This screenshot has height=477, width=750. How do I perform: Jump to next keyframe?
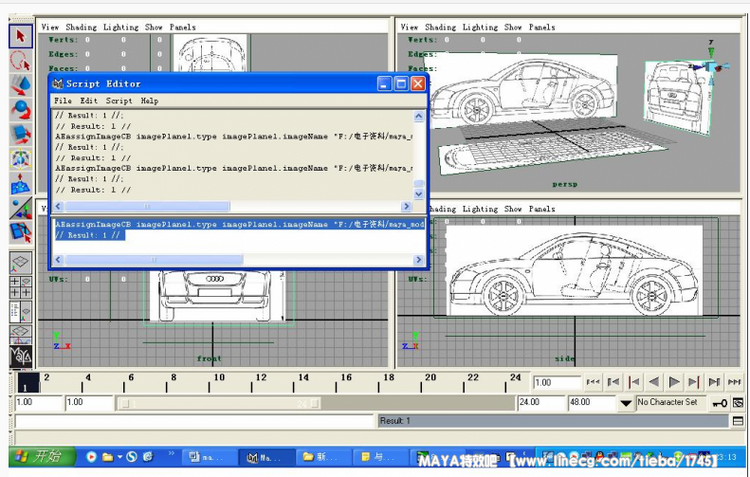(x=694, y=382)
